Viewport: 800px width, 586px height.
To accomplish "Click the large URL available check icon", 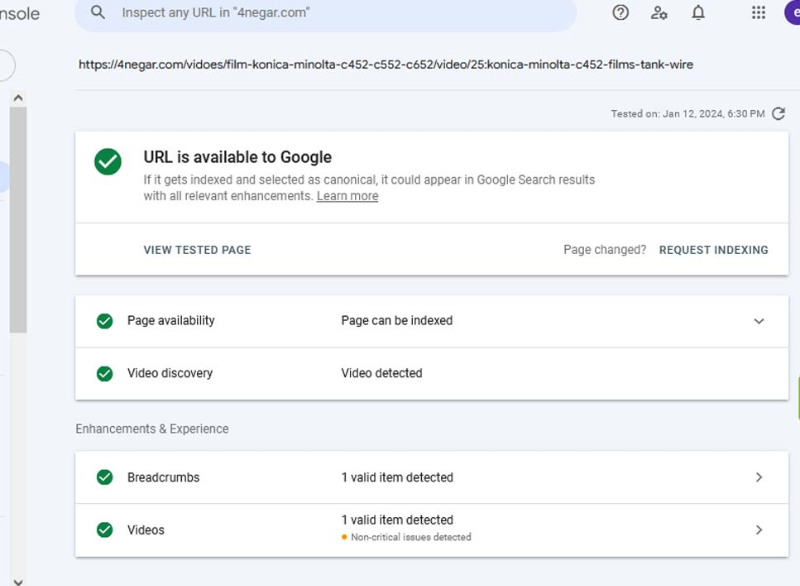I will (x=108, y=162).
